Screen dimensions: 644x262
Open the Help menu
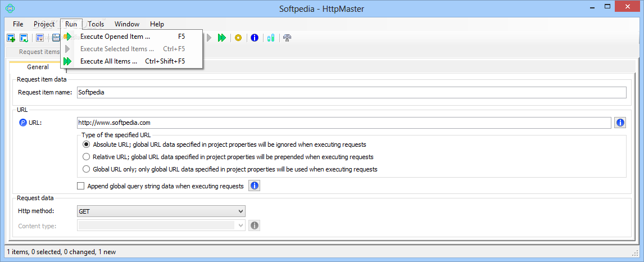pos(157,24)
